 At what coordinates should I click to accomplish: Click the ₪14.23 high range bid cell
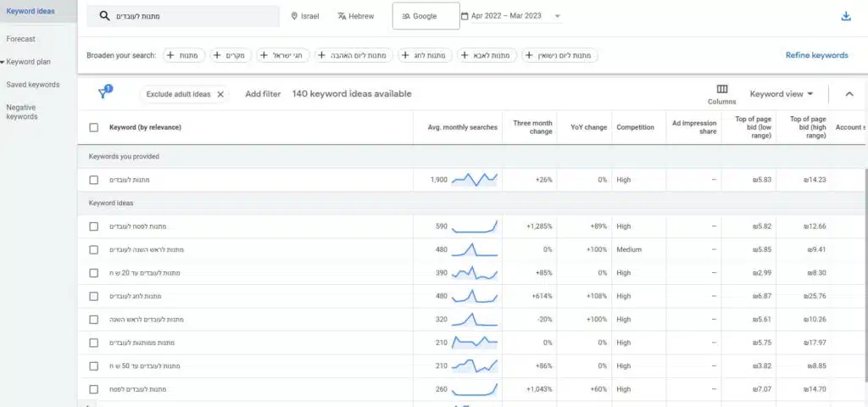point(813,180)
